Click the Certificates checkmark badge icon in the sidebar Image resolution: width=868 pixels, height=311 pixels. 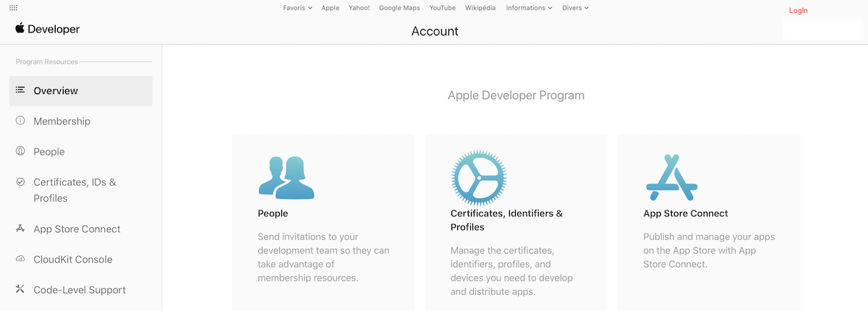click(x=20, y=182)
